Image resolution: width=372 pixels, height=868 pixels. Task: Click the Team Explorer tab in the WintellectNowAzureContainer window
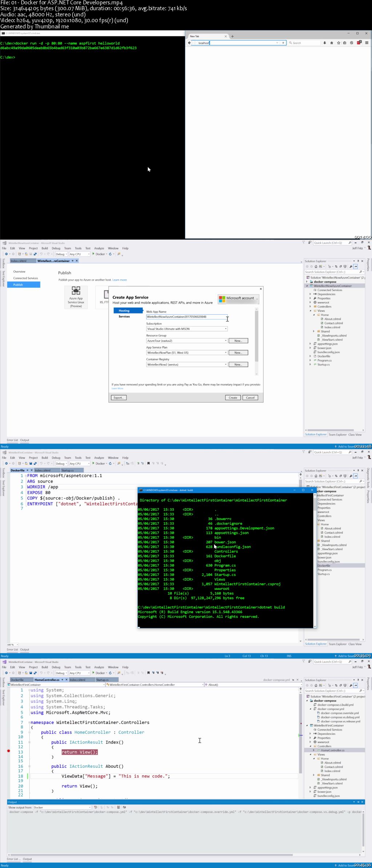click(x=337, y=435)
